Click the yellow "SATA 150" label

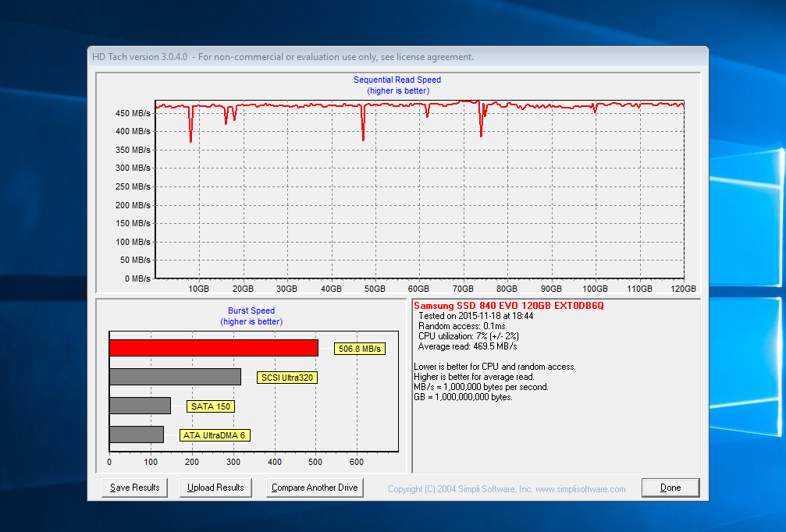point(211,406)
